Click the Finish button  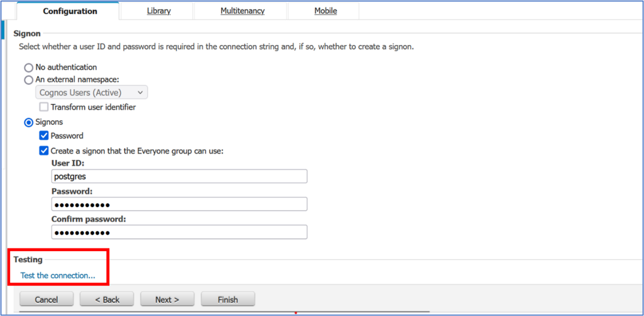pyautogui.click(x=228, y=299)
